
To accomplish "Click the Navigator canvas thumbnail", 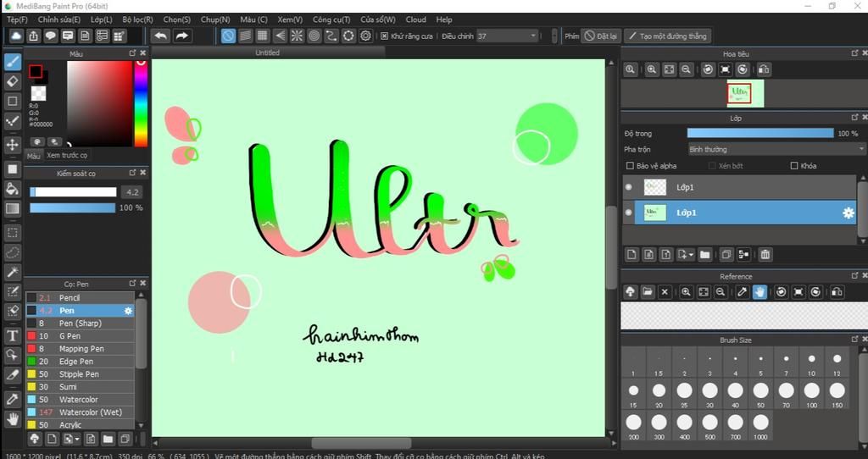I will click(x=745, y=93).
